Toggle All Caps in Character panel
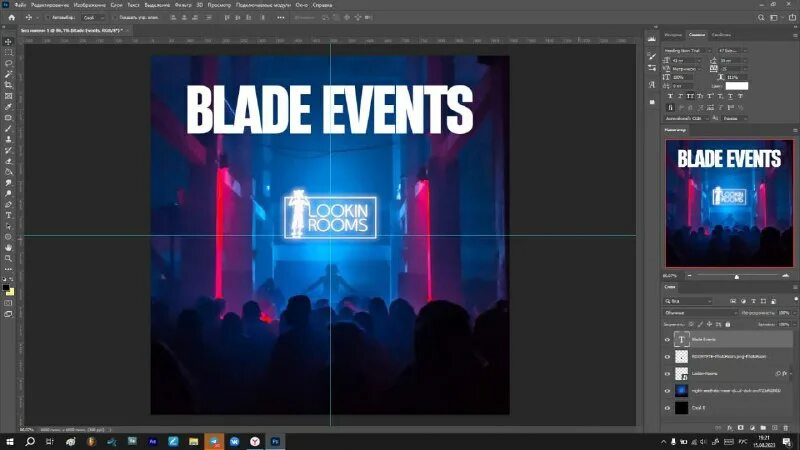 coord(690,96)
